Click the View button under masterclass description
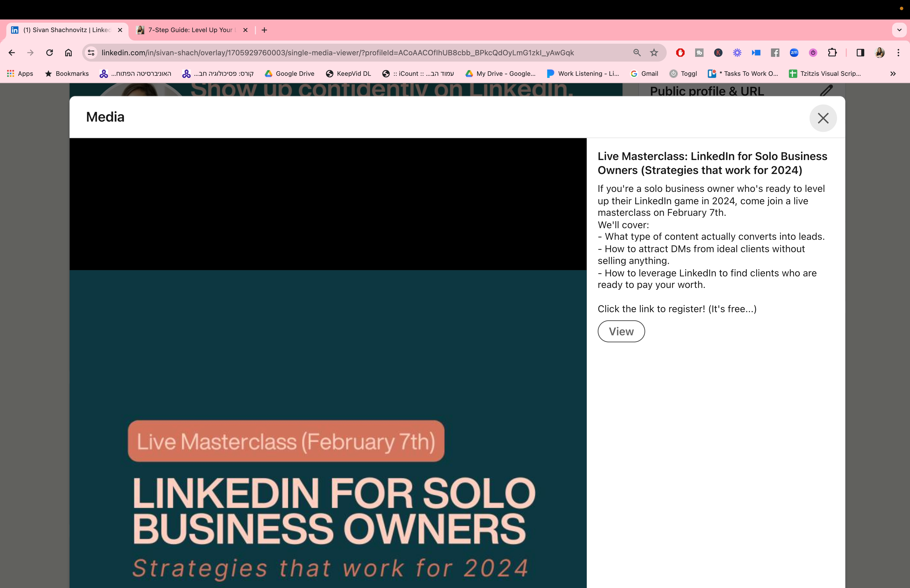This screenshot has height=588, width=910. point(621,331)
